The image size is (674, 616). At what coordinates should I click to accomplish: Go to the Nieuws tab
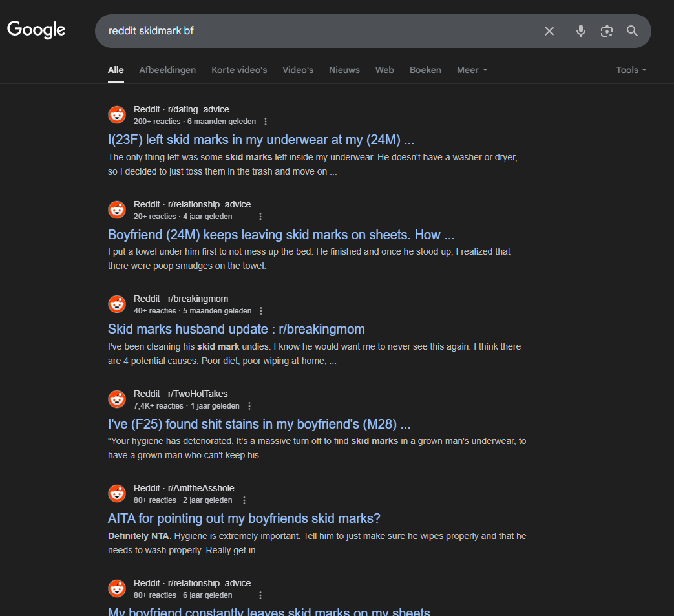point(344,70)
